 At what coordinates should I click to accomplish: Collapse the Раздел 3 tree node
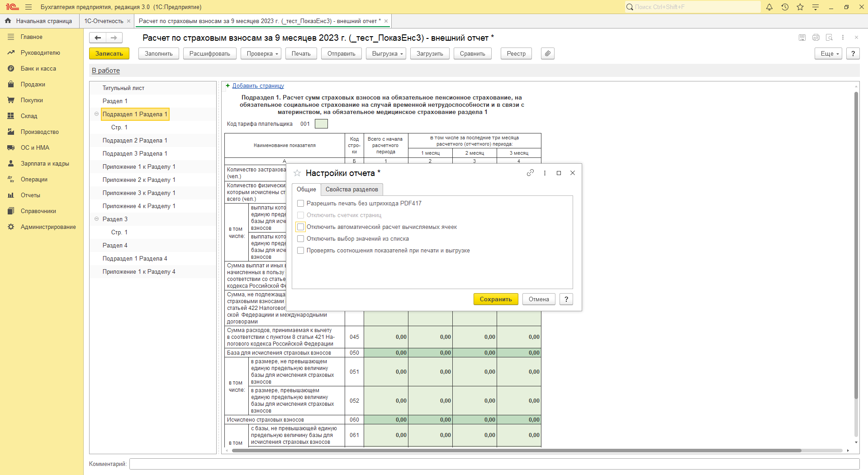coord(96,219)
